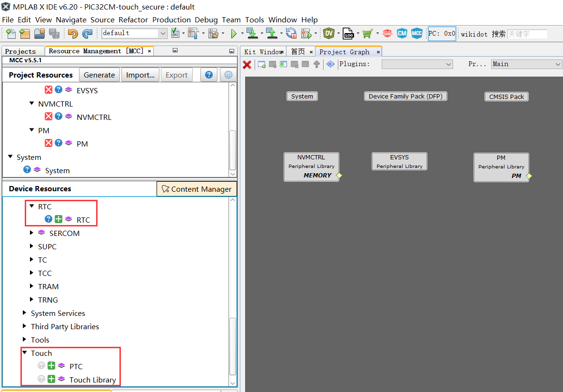The image size is (563, 392).
Task: Add Touch Library with green plus icon
Action: pos(51,379)
